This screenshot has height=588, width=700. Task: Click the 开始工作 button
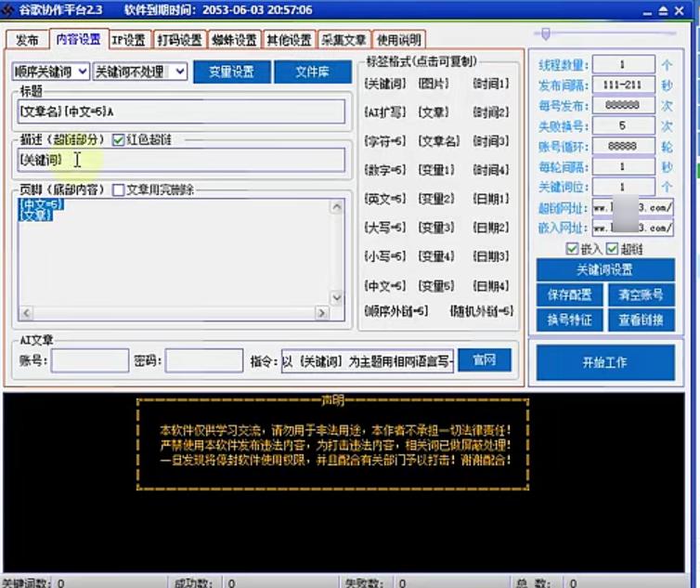[605, 362]
